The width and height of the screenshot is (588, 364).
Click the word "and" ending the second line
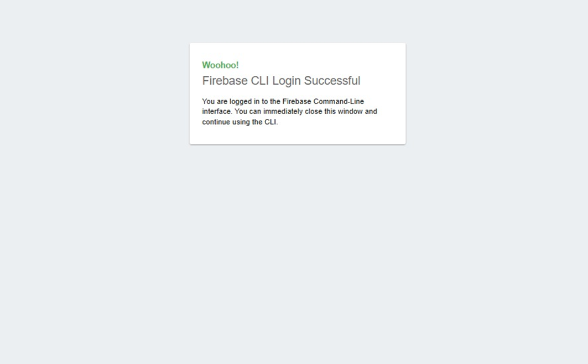tap(371, 111)
